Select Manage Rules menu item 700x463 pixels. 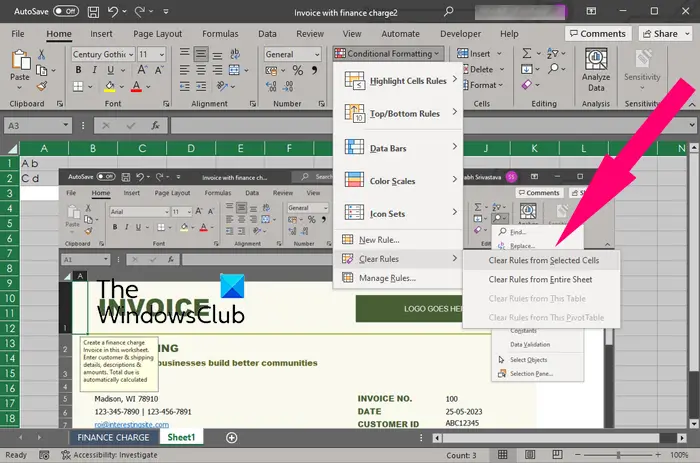pos(399,278)
